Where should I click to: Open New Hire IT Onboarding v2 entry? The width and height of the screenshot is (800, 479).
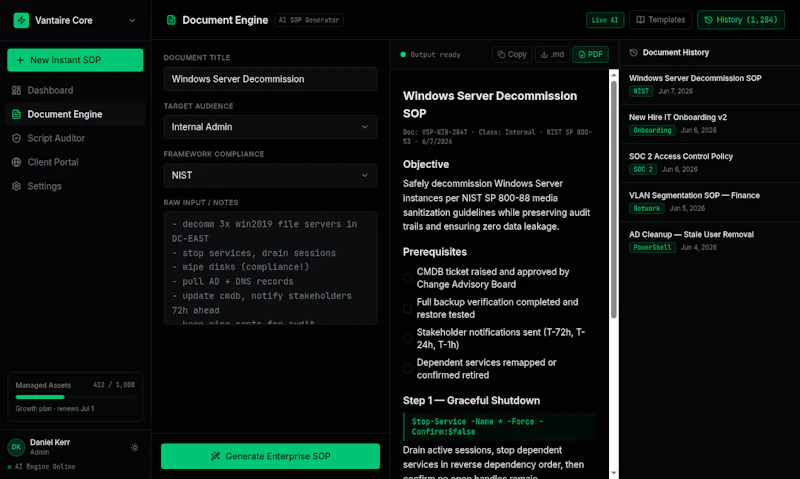click(710, 124)
